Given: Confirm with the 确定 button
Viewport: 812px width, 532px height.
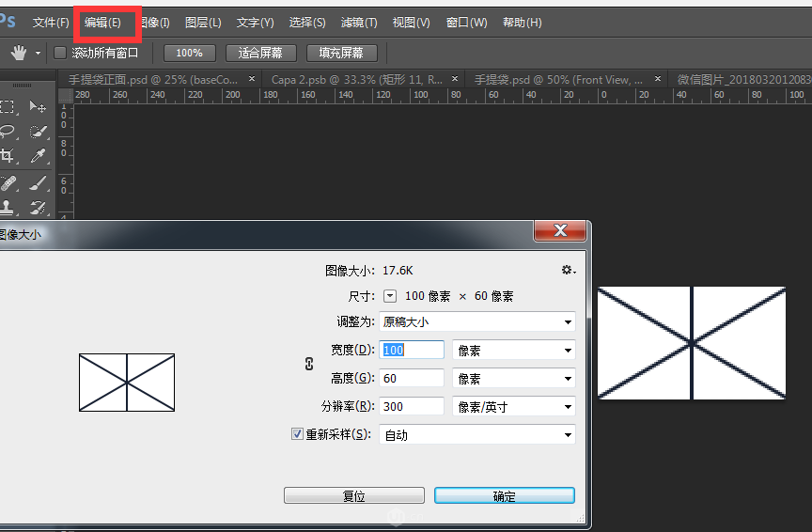Looking at the screenshot, I should (x=505, y=495).
